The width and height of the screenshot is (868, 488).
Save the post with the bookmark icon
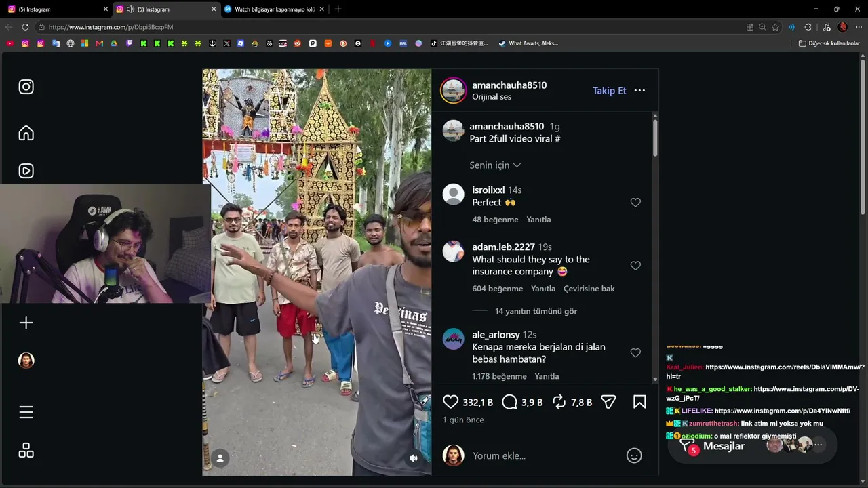click(639, 402)
